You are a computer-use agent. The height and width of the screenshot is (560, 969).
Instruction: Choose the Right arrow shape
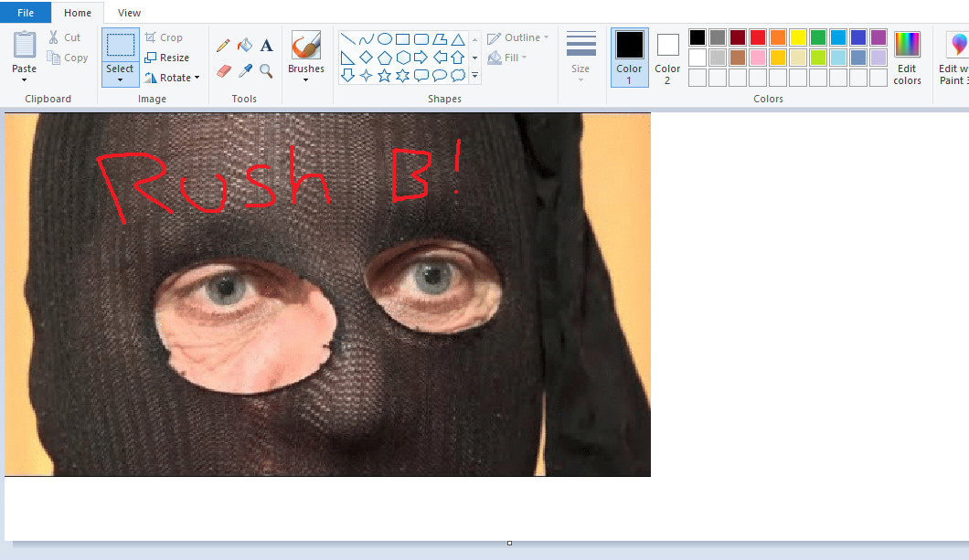[x=421, y=58]
